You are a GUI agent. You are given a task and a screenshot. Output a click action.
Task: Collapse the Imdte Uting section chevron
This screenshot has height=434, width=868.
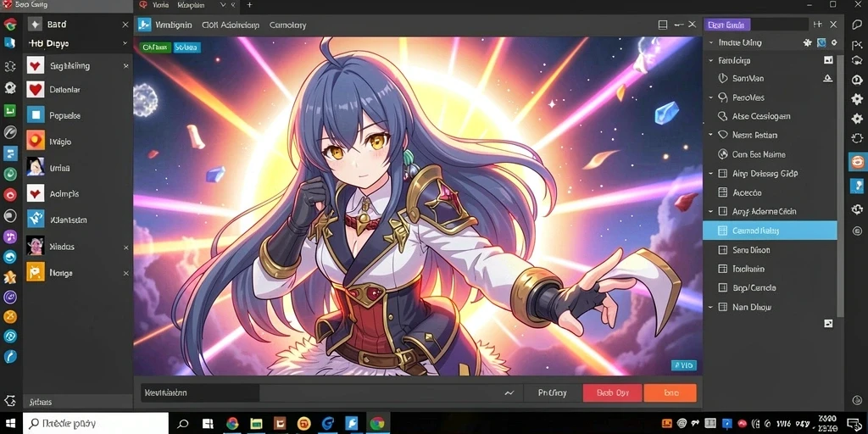click(711, 42)
